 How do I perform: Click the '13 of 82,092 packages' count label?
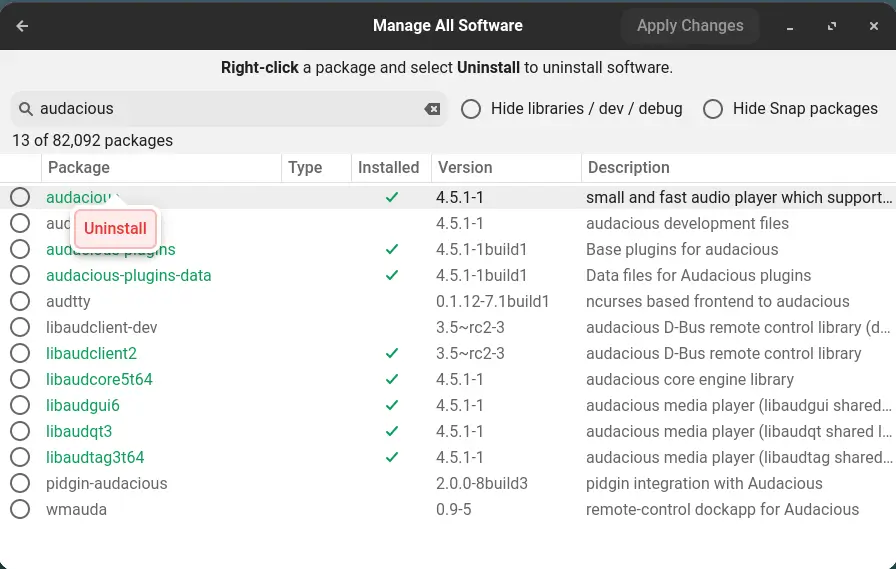tap(93, 141)
